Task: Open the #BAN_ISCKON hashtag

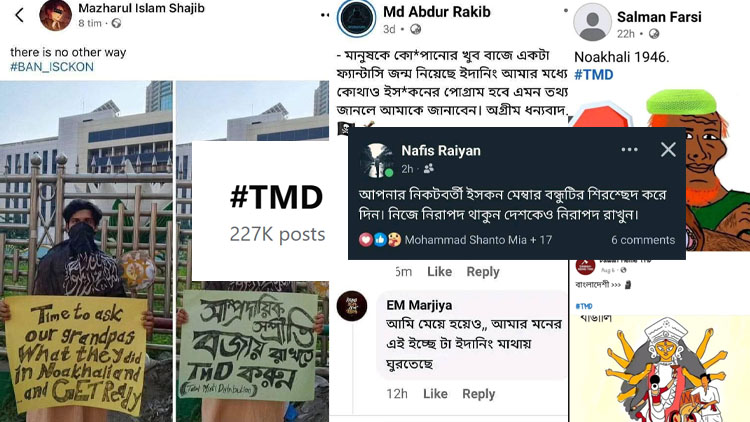Action: 52,67
